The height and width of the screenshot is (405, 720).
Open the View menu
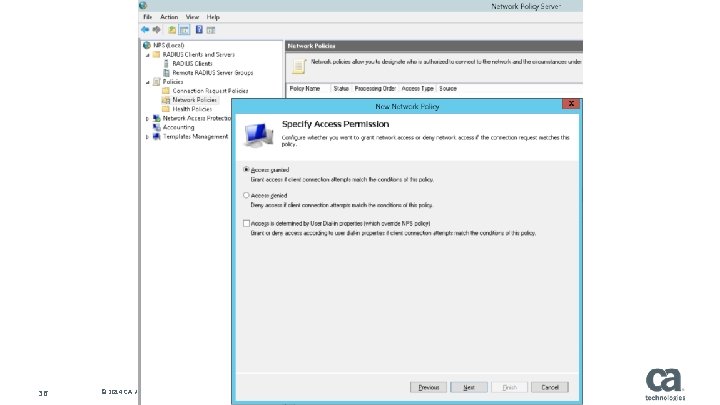[192, 17]
